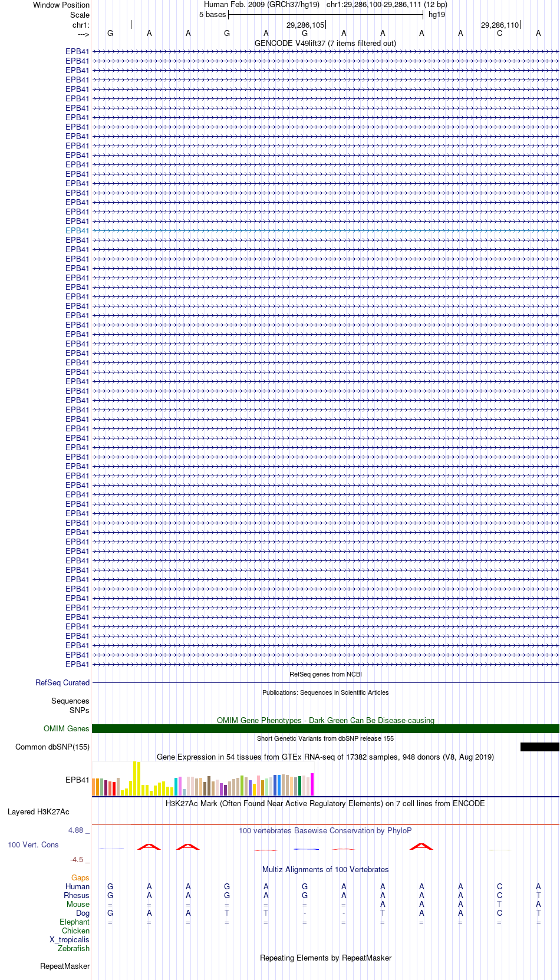Click the 29,286,105 position label
Image resolution: width=560 pixels, height=980 pixels.
[x=305, y=25]
